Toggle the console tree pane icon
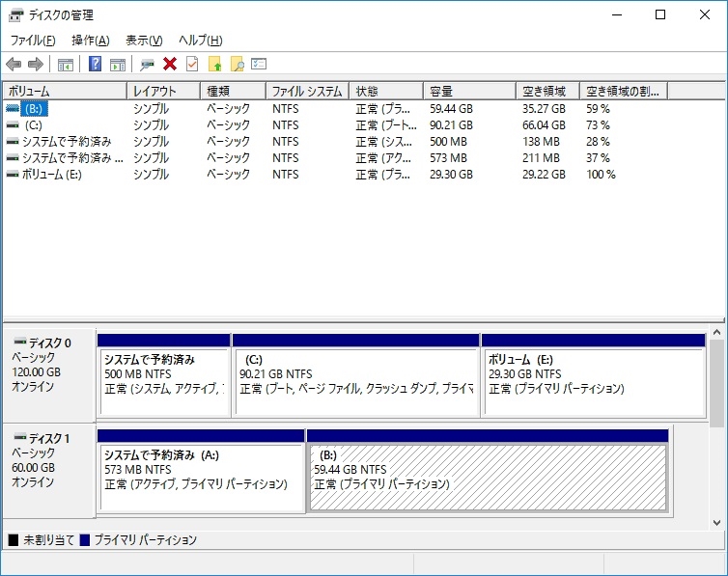This screenshot has height=576, width=728. (x=66, y=65)
